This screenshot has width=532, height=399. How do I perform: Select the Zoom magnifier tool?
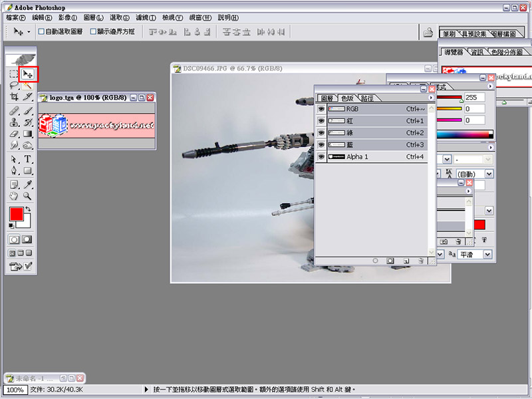[28, 196]
